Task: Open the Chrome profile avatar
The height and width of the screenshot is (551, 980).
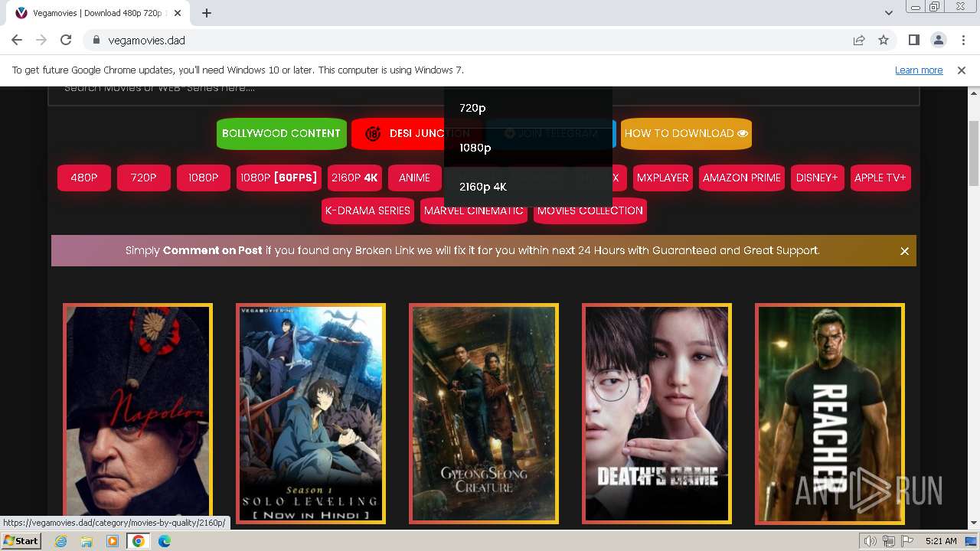Action: 938,40
